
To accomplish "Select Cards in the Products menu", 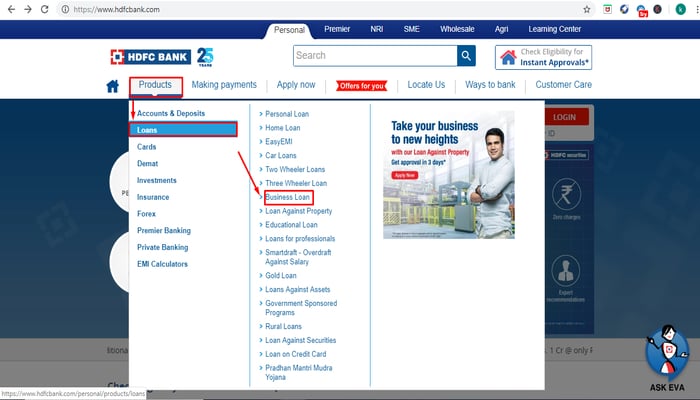I will click(147, 147).
